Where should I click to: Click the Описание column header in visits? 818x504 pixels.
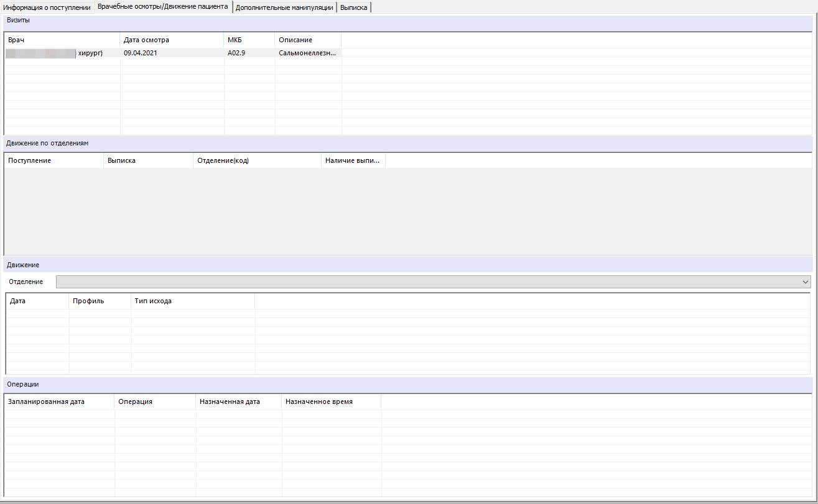[307, 40]
